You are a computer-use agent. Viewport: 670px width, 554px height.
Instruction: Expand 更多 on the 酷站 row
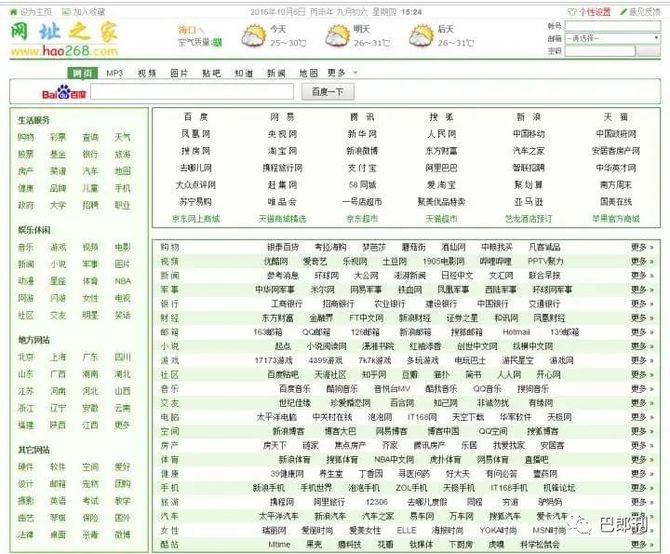point(642,544)
